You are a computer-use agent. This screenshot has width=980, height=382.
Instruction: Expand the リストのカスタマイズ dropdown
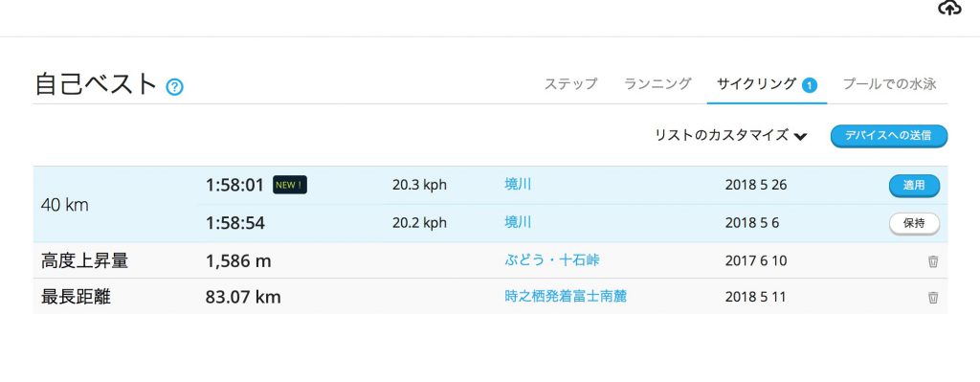pos(730,136)
